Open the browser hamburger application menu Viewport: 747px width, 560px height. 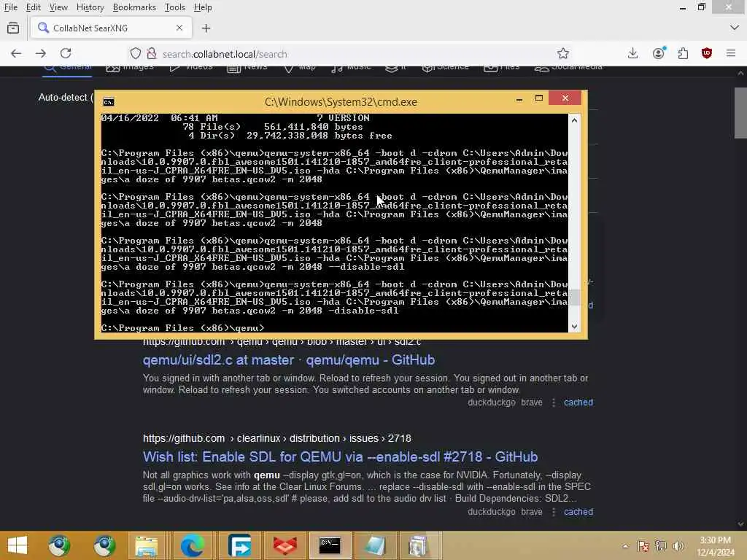[731, 53]
